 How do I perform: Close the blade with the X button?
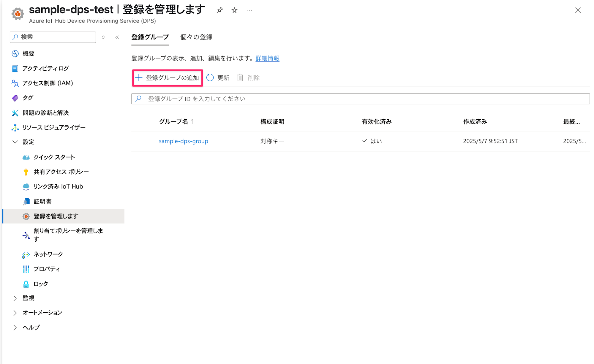pos(578,10)
